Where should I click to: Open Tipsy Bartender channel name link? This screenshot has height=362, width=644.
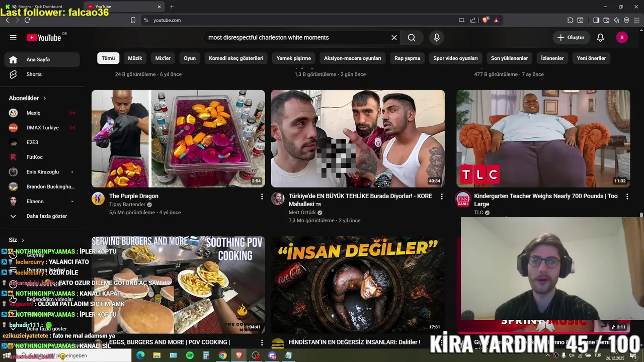127,205
